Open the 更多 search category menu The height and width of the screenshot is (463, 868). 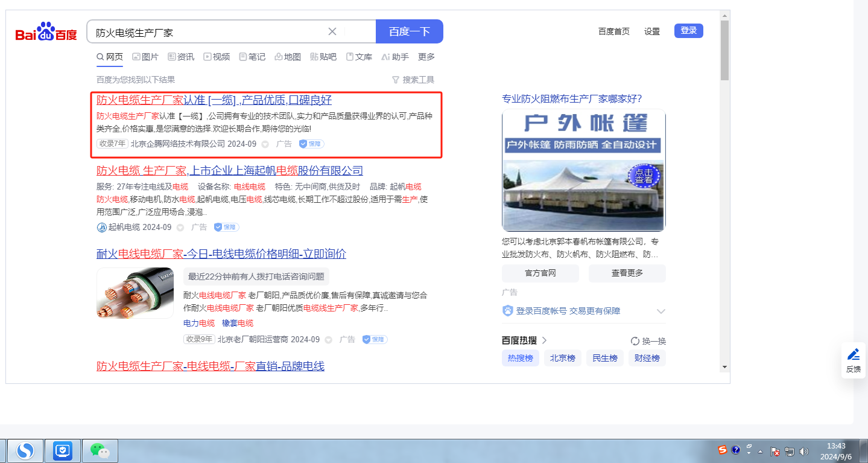point(426,57)
